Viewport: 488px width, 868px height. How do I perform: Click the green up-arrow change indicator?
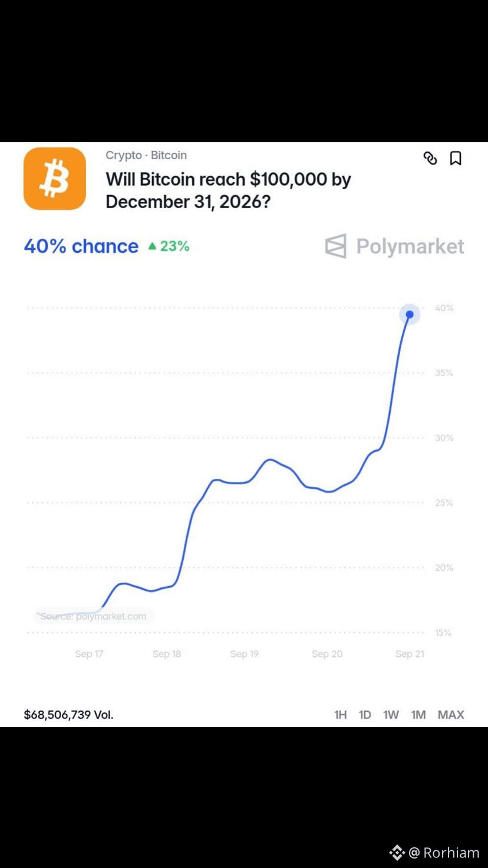point(152,246)
